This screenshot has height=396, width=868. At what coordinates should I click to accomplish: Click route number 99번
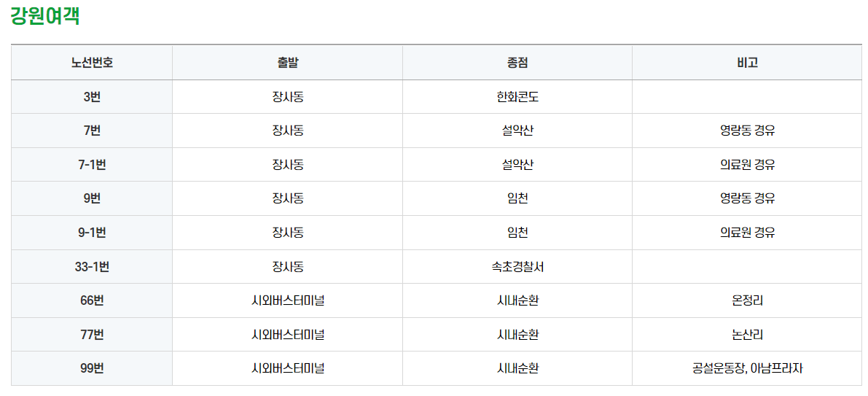click(x=92, y=368)
